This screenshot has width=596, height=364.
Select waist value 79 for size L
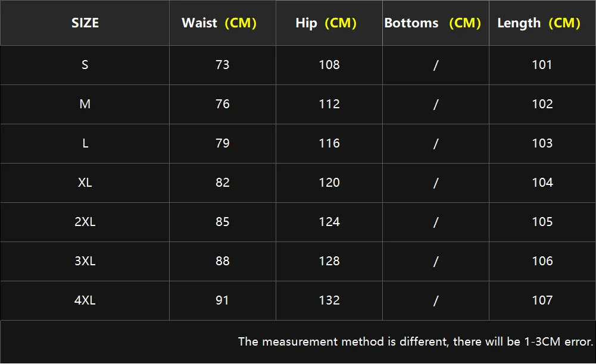[223, 143]
